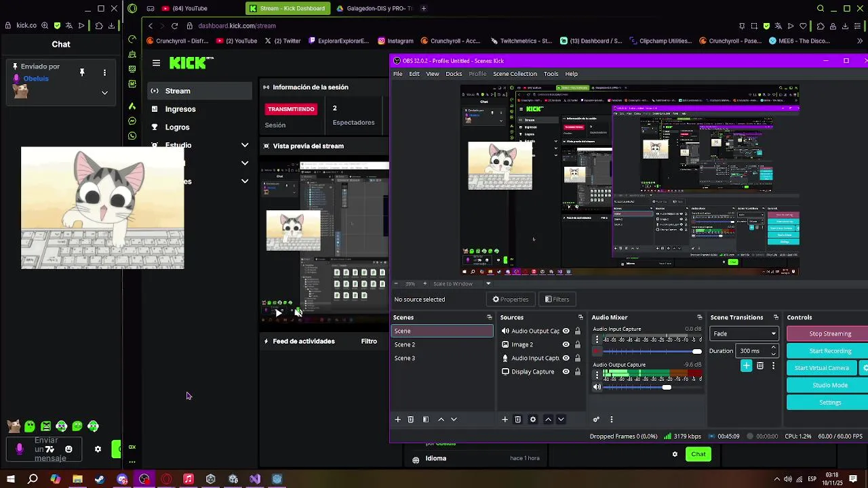Add a scene transition with plus button
868x488 pixels.
tap(746, 366)
